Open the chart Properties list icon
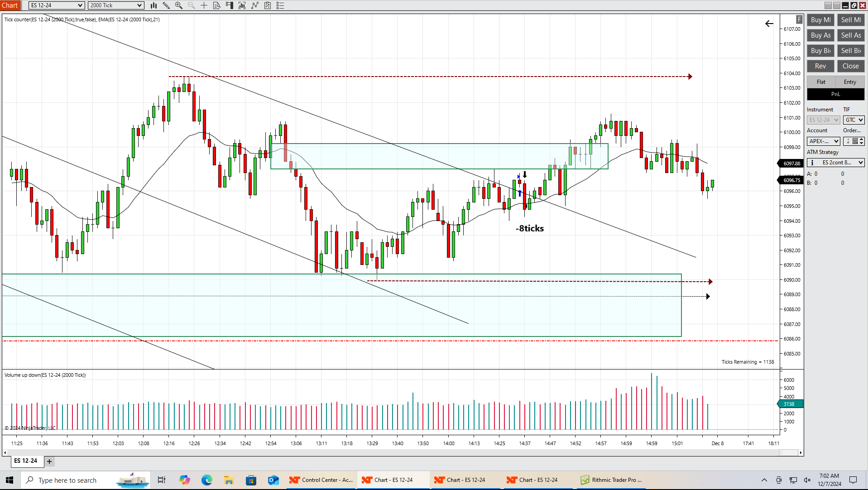Viewport: 868px width, 490px height. [x=280, y=5]
